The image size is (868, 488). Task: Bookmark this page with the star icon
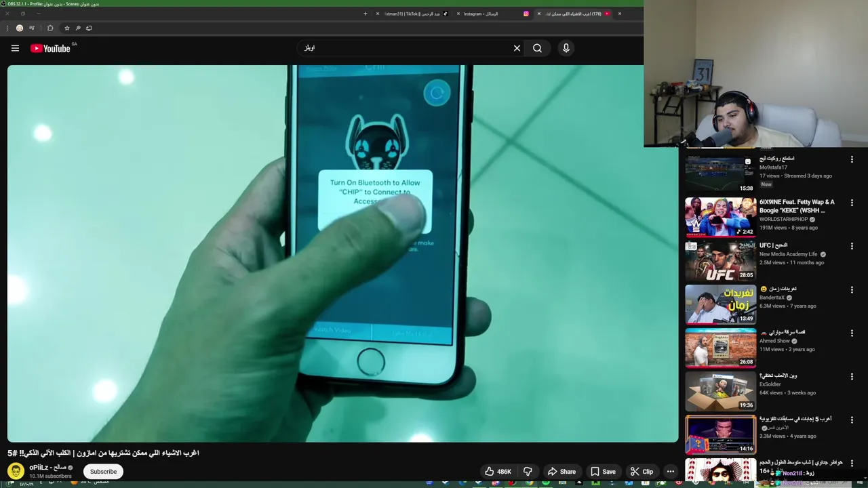(66, 28)
